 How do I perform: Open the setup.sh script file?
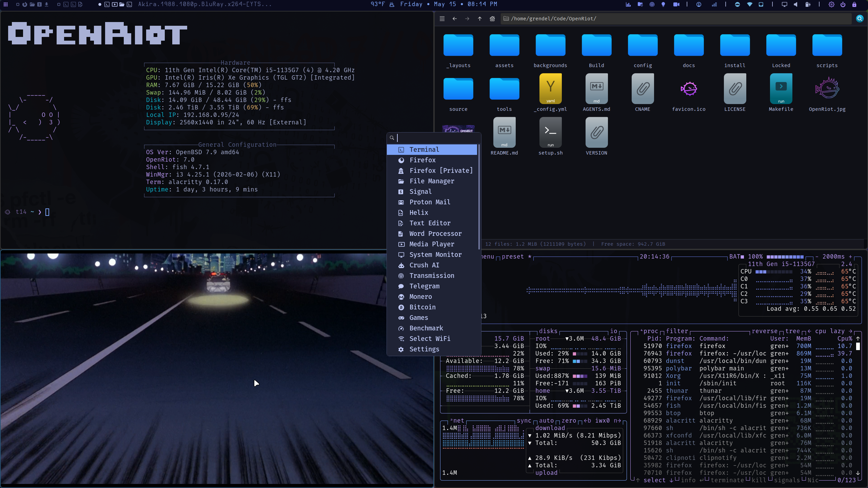pyautogui.click(x=550, y=136)
